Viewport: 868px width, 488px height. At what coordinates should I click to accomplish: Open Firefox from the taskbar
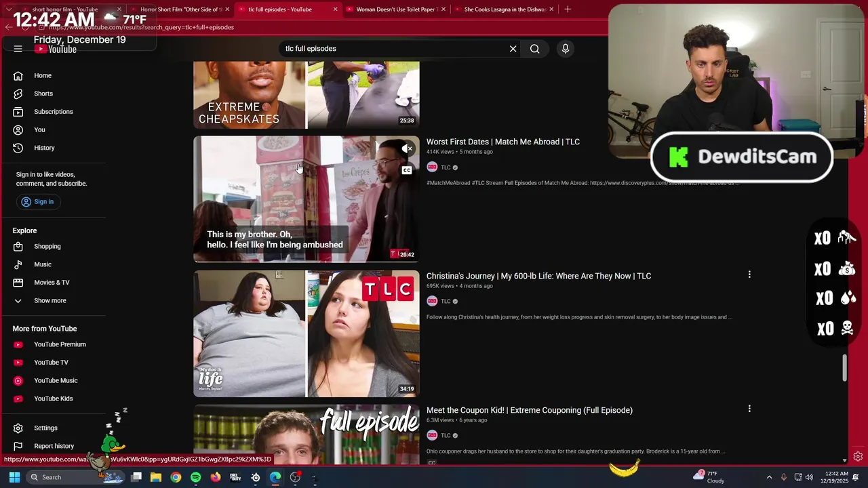(x=216, y=477)
